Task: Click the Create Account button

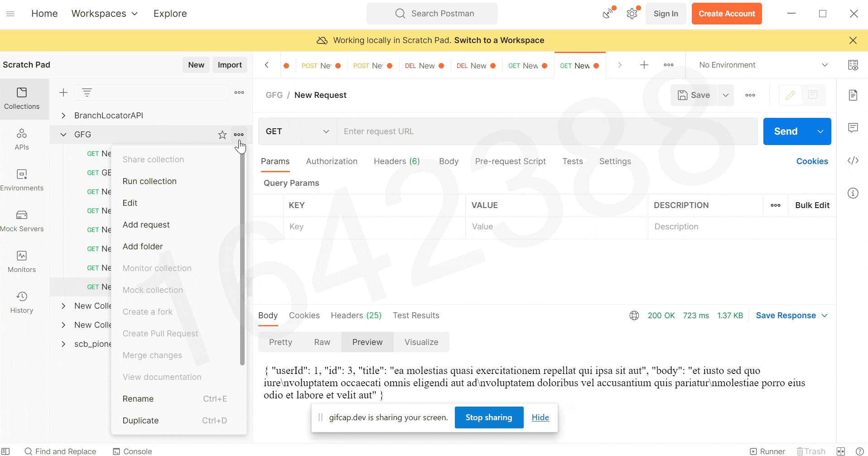Action: pos(727,14)
